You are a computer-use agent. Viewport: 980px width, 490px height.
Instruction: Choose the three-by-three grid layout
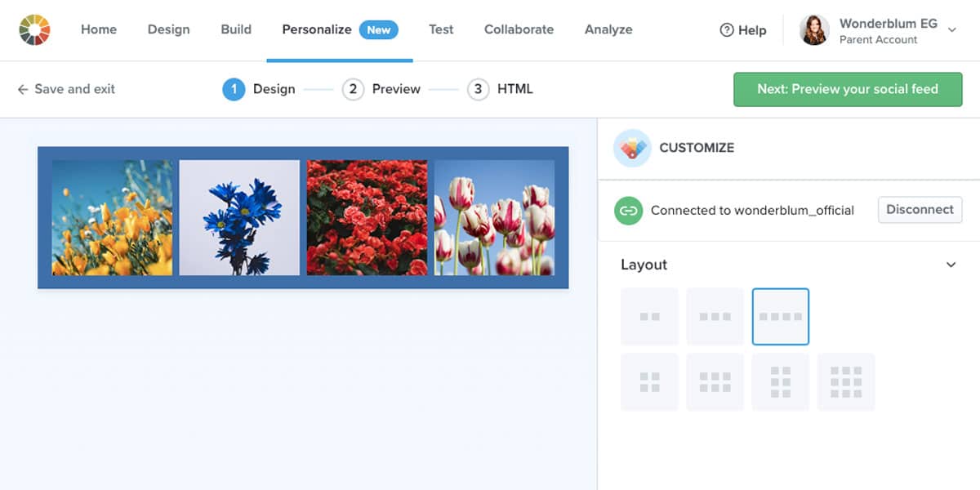point(846,381)
